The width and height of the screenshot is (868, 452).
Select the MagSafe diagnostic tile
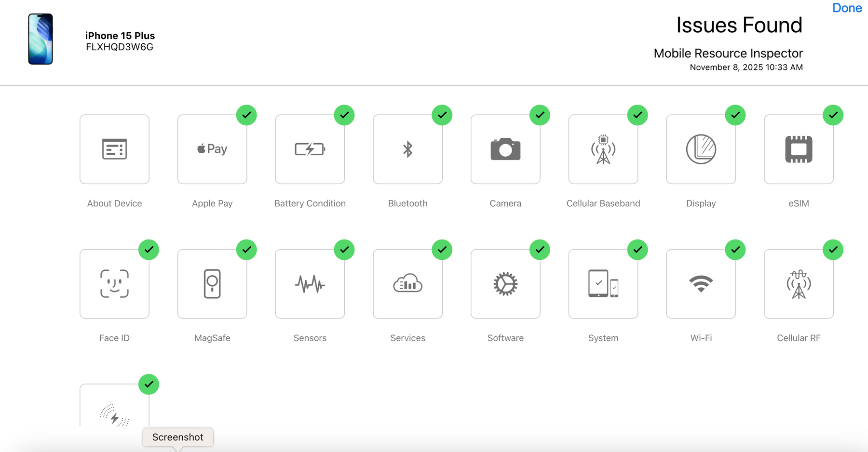(212, 284)
